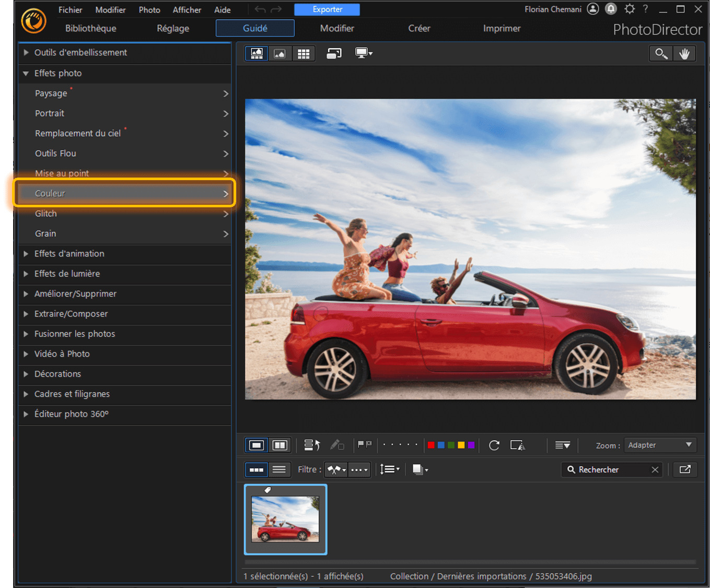
Task: Open the Zoom level dropdown set to Adapter
Action: coord(660,445)
